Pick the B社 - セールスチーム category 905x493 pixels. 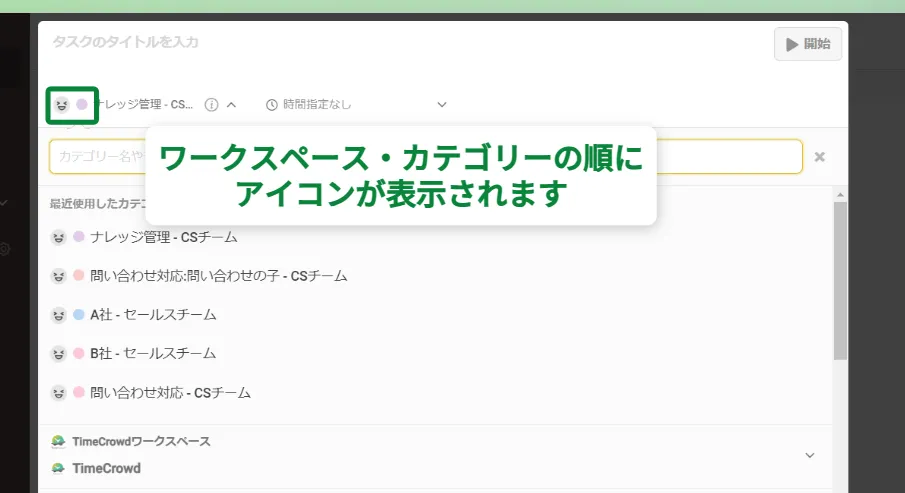pyautogui.click(x=153, y=354)
